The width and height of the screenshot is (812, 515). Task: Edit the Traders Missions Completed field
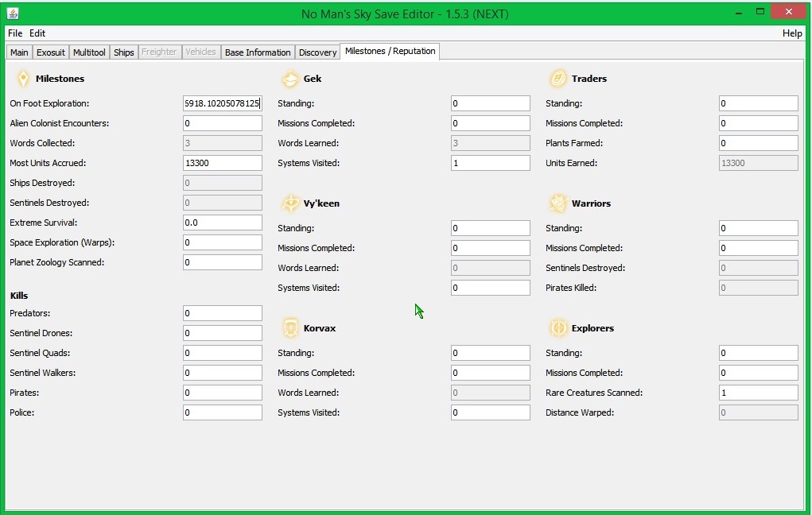[759, 123]
